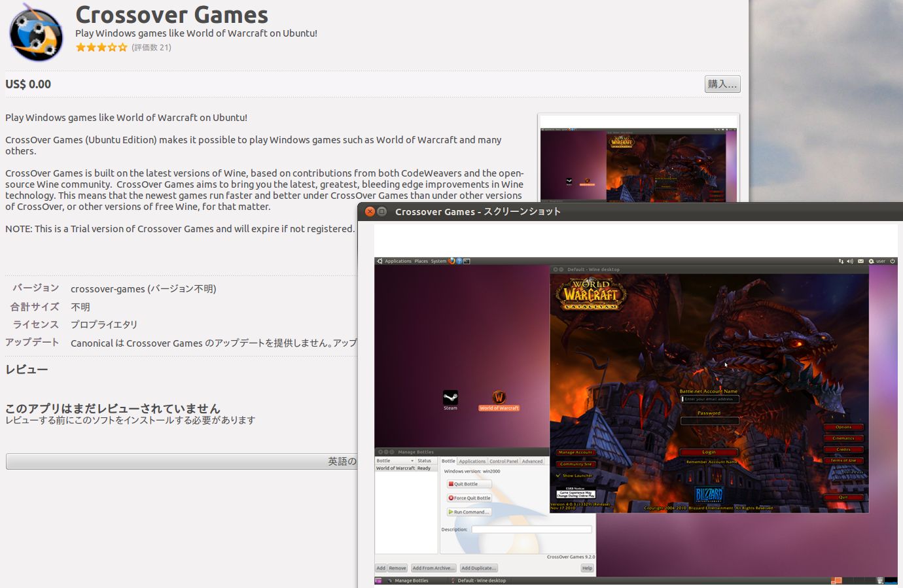Toggle the Remember Account Name option
This screenshot has height=588, width=903.
coord(711,462)
